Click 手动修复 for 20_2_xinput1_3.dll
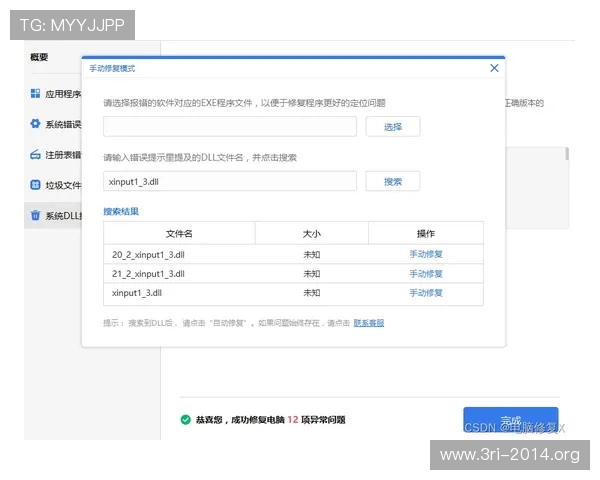 click(x=426, y=254)
